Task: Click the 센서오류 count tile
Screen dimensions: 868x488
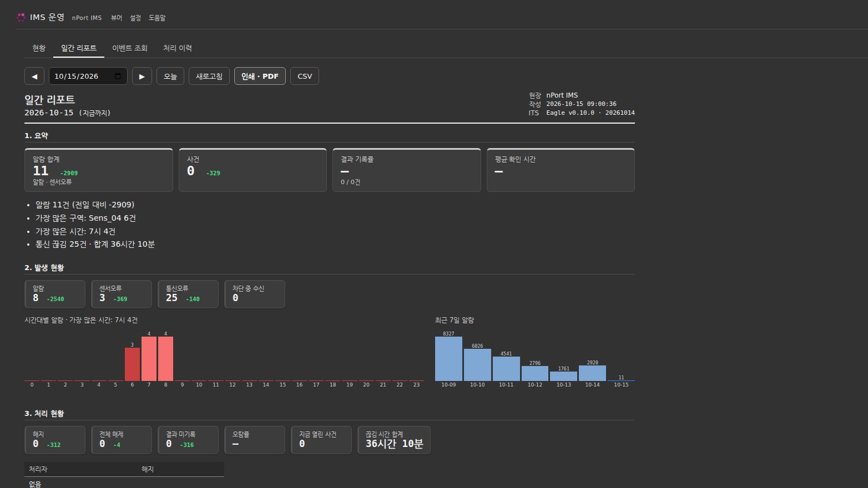Action: pos(122,294)
